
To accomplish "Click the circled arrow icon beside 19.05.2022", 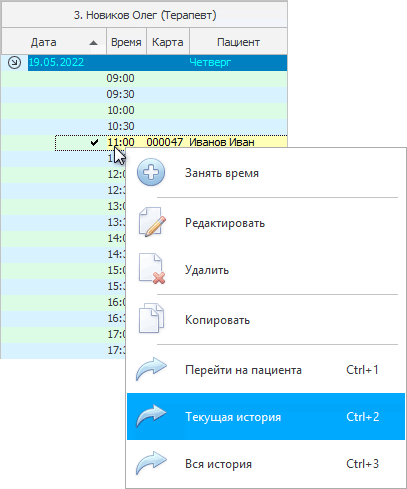I will (14, 62).
